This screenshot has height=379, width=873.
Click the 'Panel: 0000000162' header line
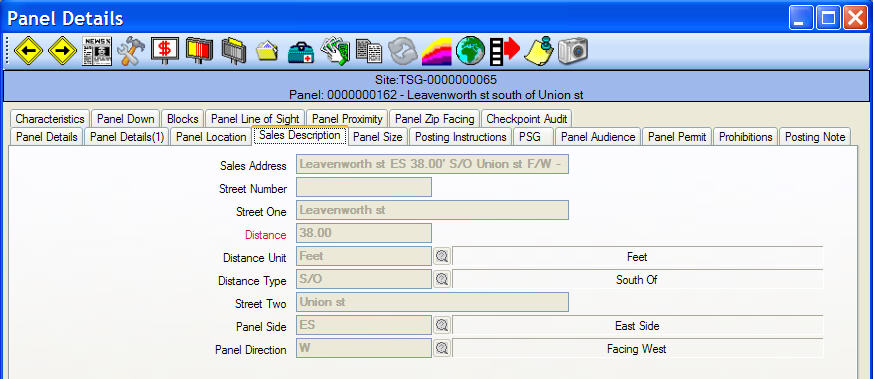tap(436, 95)
